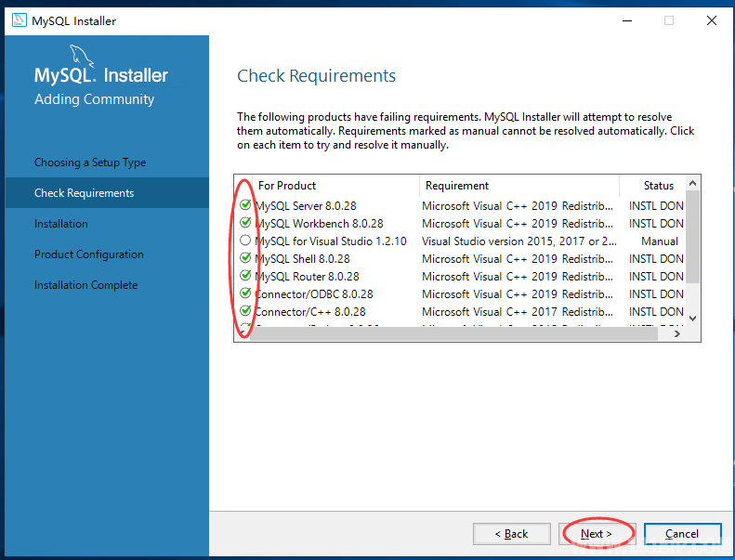Select the MySQL Router 8.0.28 row
The image size is (735, 560).
[x=460, y=277]
